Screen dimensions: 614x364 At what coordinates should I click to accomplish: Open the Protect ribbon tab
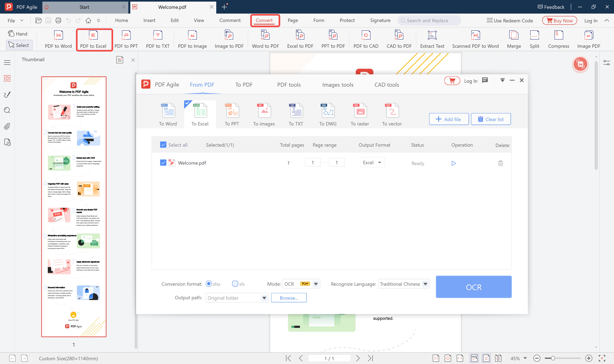click(x=347, y=20)
